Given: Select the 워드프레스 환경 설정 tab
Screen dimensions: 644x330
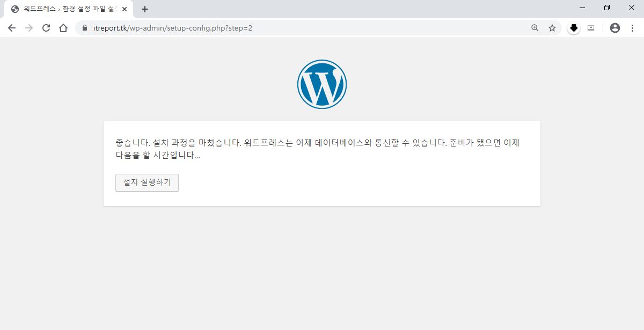Looking at the screenshot, I should click(69, 9).
